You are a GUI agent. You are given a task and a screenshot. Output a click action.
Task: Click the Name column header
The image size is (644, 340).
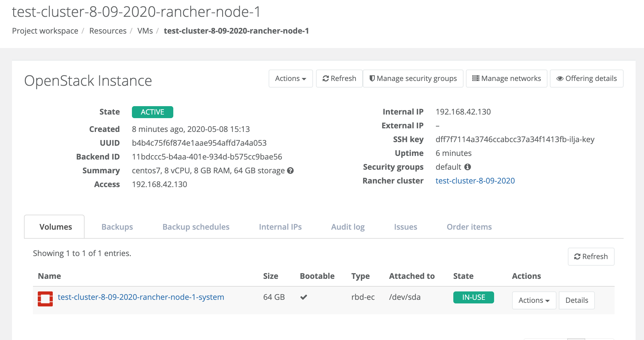(49, 276)
